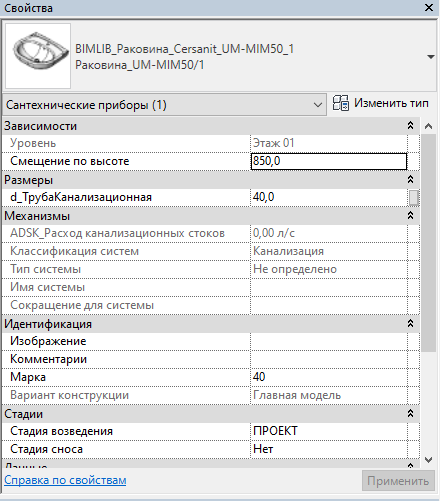This screenshot has width=440, height=501.
Task: Close the Свойства panel
Action: point(429,7)
